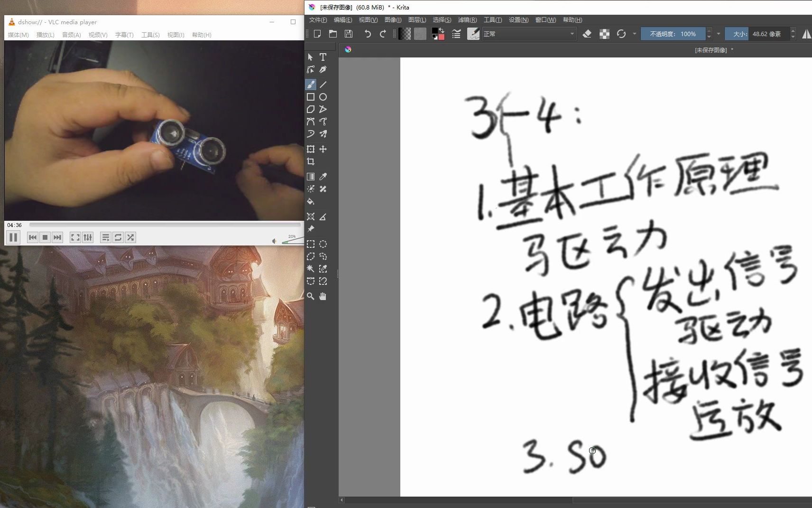Select the Rectangular Selection tool
This screenshot has height=508, width=812.
click(x=311, y=244)
